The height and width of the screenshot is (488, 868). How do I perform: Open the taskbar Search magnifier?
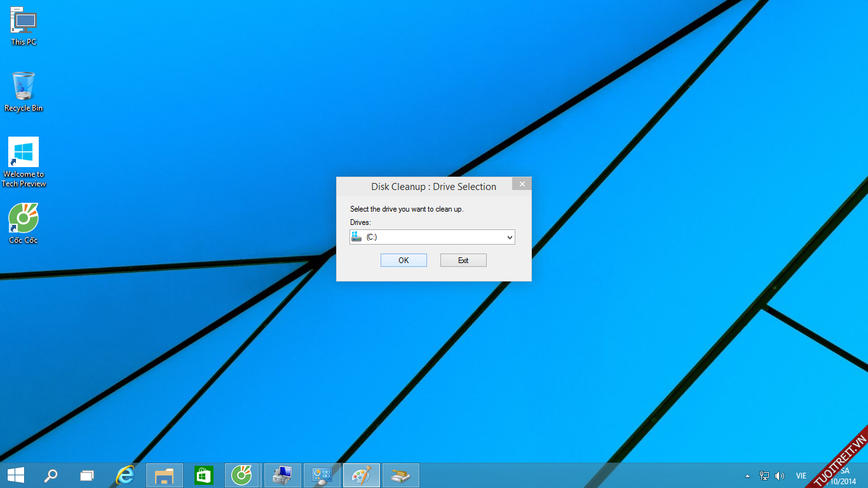50,475
